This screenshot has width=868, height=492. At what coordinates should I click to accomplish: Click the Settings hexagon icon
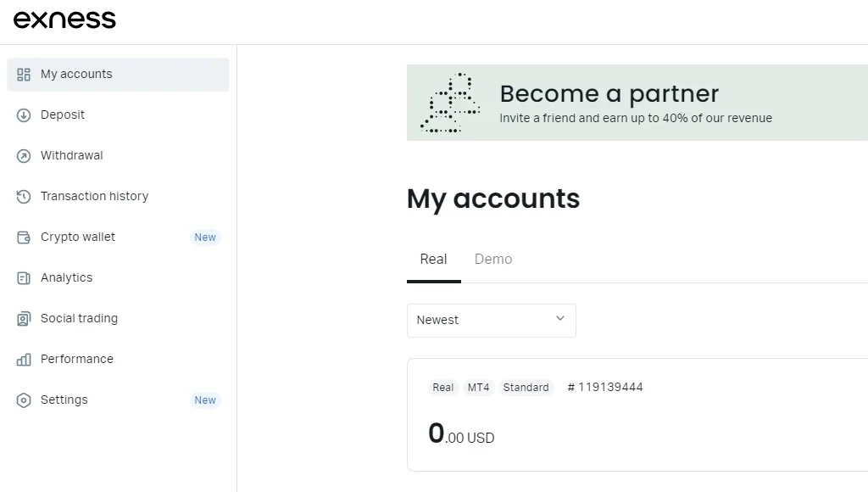24,400
